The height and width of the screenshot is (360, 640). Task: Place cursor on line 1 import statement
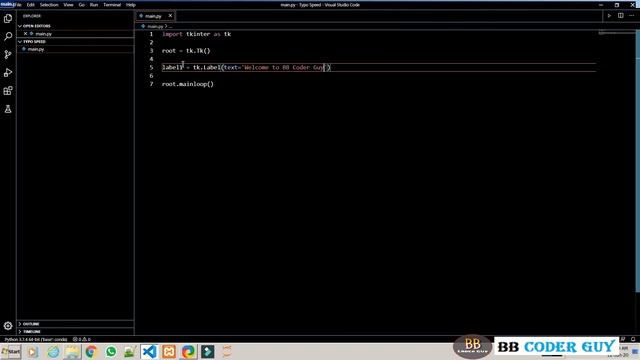(196, 34)
